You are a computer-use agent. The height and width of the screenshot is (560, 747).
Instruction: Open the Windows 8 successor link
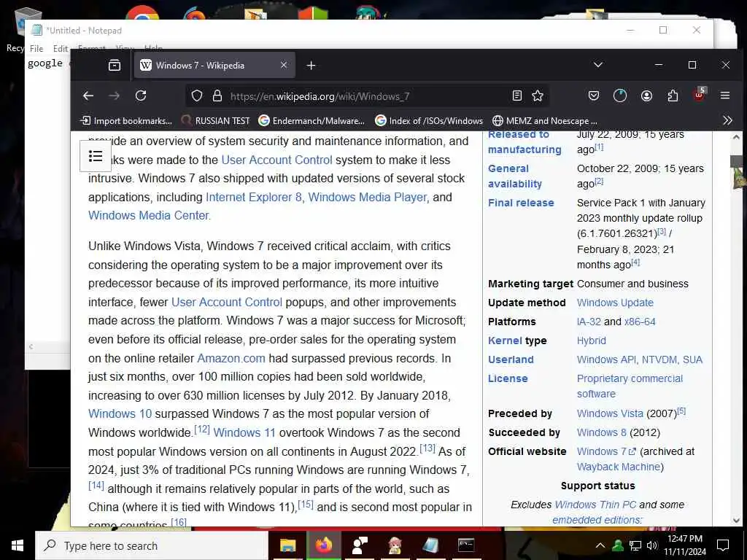pyautogui.click(x=602, y=432)
